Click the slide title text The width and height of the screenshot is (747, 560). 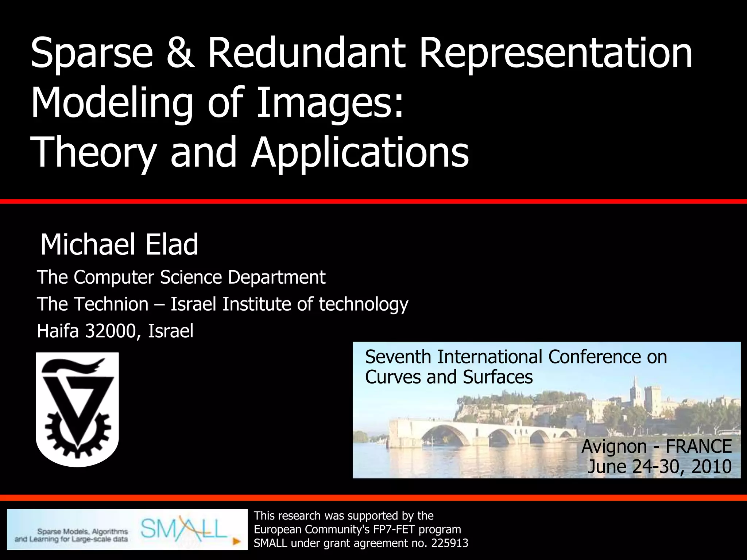(361, 53)
